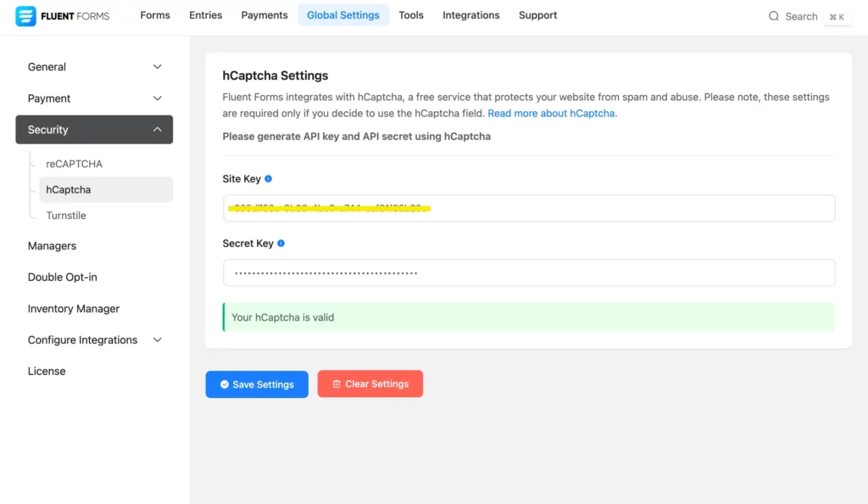Open the Support menu
The image size is (868, 504).
pos(537,15)
